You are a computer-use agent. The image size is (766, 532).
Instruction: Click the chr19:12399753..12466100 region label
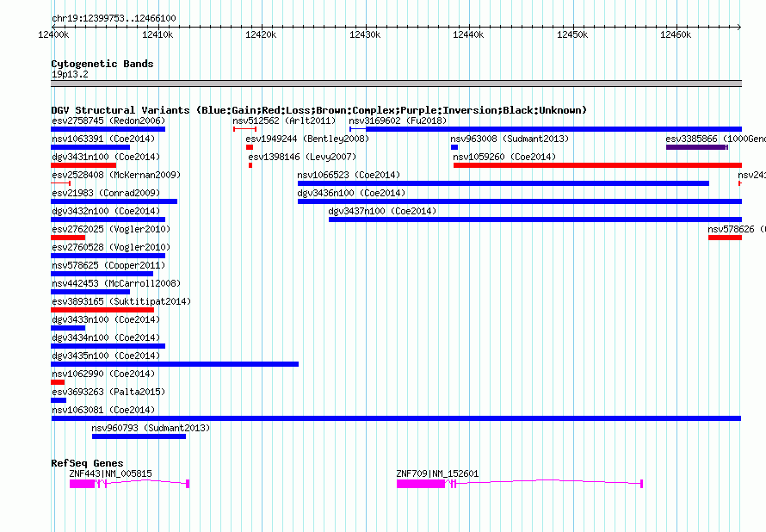114,19
